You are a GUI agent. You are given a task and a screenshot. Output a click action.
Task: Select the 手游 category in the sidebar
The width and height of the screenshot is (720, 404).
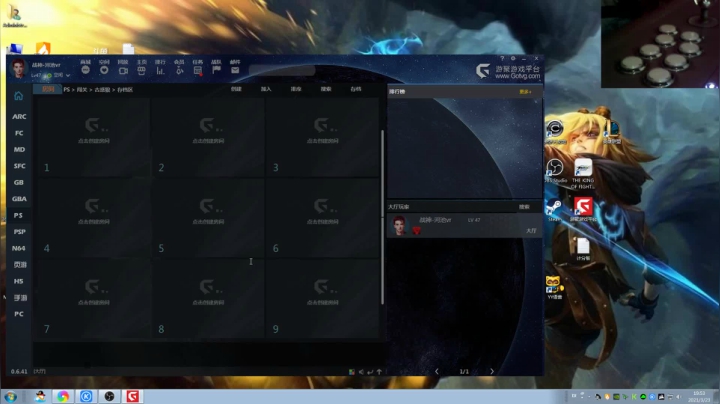tap(20, 298)
